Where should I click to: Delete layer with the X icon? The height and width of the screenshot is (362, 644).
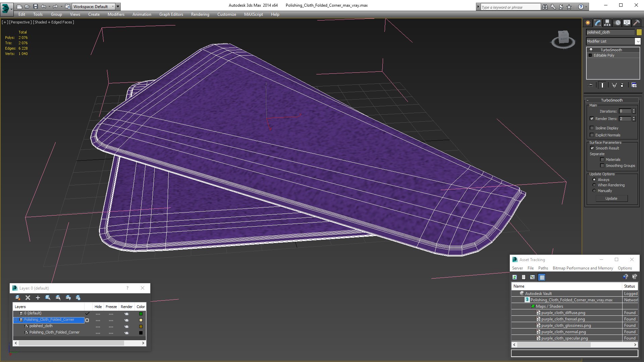point(28,298)
